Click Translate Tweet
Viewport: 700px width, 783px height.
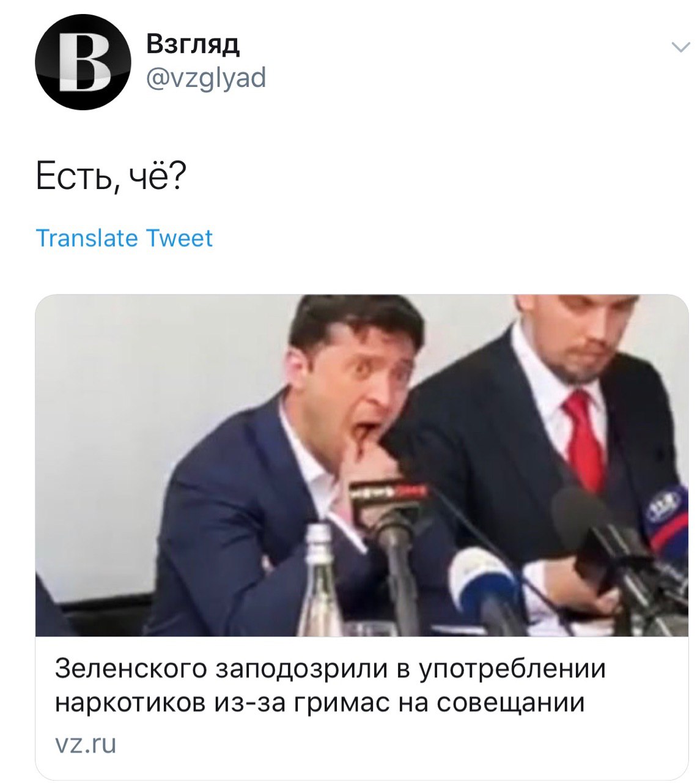pyautogui.click(x=124, y=238)
